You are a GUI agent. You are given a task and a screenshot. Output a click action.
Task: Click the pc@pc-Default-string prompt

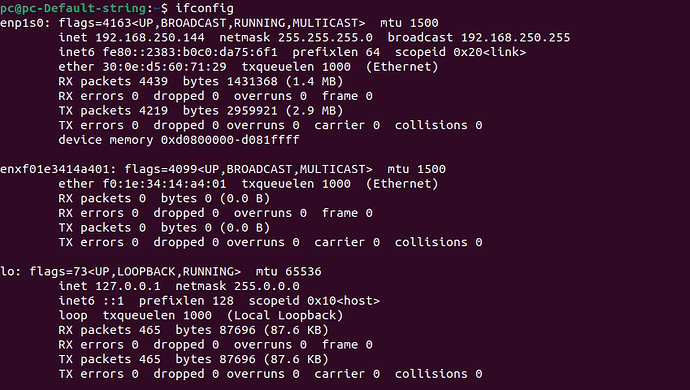click(x=73, y=8)
